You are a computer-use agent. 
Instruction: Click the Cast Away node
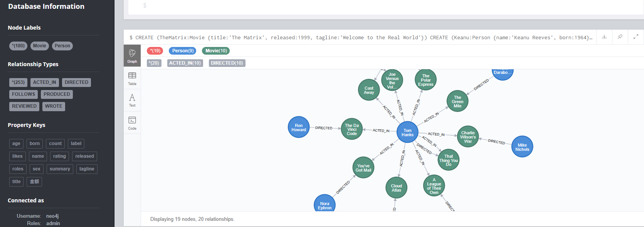[369, 90]
